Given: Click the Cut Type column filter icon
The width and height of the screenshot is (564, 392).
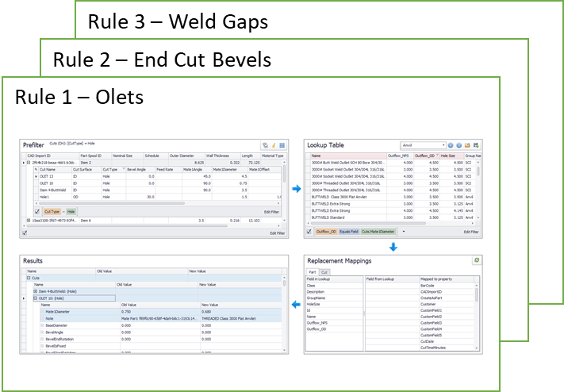Looking at the screenshot, I should point(124,169).
